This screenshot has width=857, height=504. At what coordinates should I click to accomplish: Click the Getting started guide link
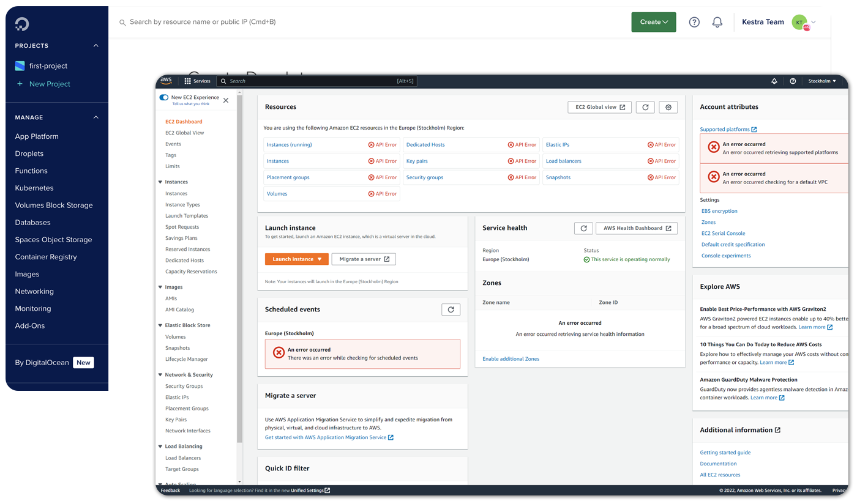point(725,453)
